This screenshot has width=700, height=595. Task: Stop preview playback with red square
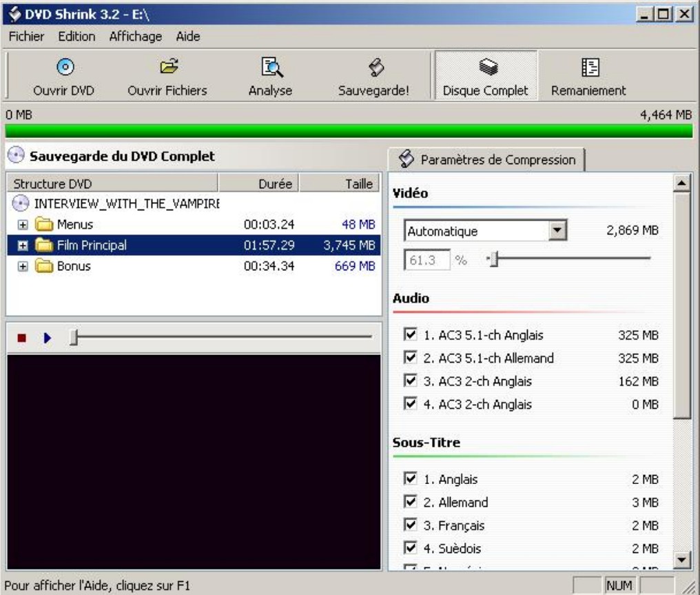(x=21, y=338)
